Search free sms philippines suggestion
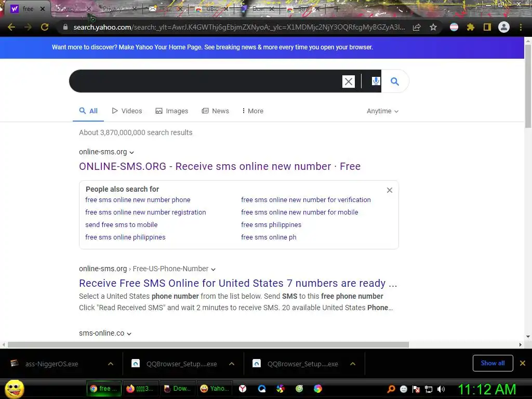 pos(271,224)
